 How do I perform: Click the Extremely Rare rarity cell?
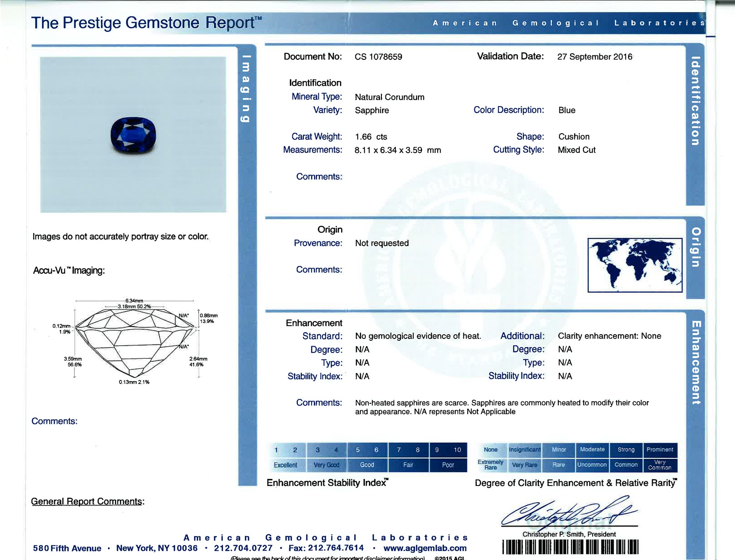490,465
